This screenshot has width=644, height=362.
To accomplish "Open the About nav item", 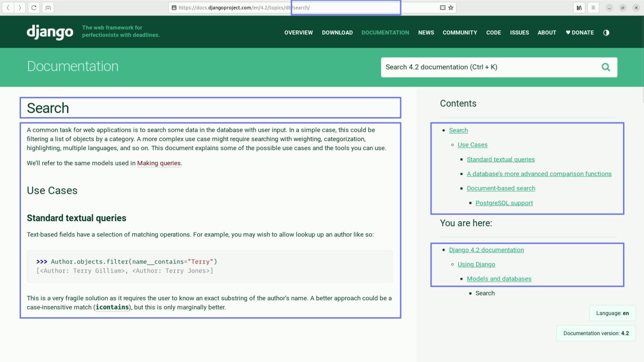I will pos(547,33).
